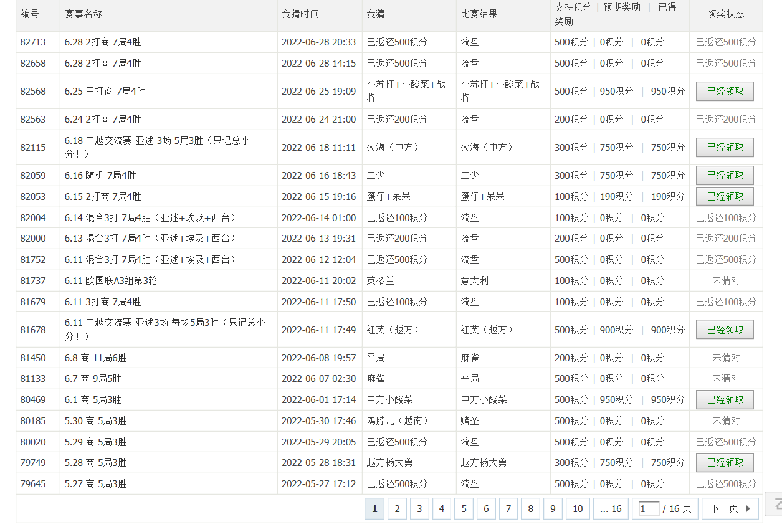Click 已经领取 on the 82115 row

(x=724, y=147)
